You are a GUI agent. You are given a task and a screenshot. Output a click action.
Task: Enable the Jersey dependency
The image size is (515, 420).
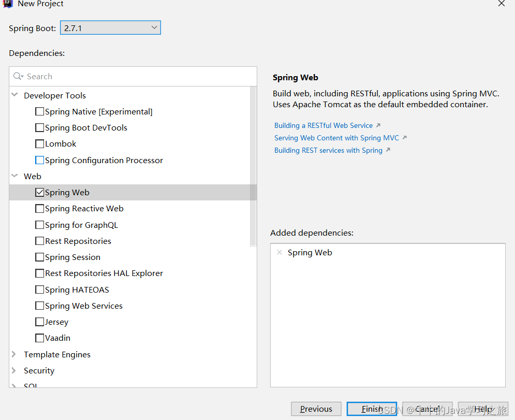(x=39, y=322)
